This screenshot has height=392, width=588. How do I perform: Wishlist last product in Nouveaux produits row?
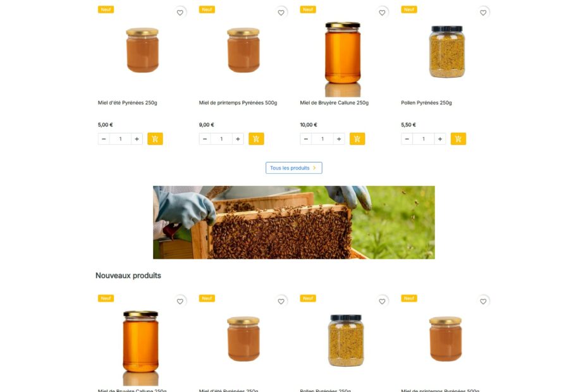tap(483, 301)
